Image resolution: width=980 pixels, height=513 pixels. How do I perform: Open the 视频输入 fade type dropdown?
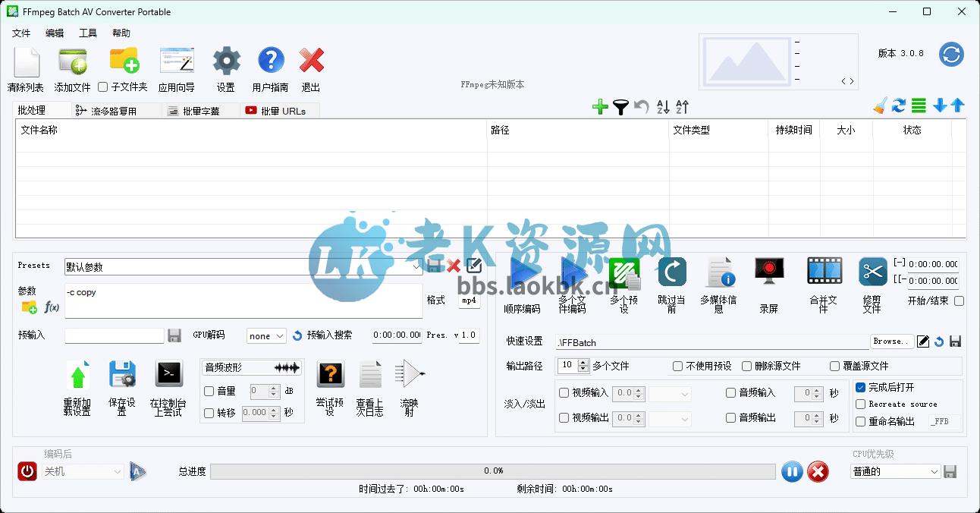[x=670, y=394]
